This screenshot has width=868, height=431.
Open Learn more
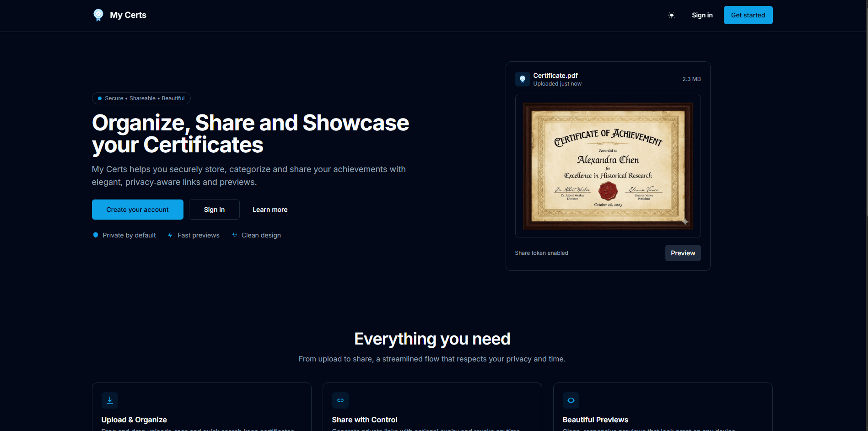[x=270, y=209]
